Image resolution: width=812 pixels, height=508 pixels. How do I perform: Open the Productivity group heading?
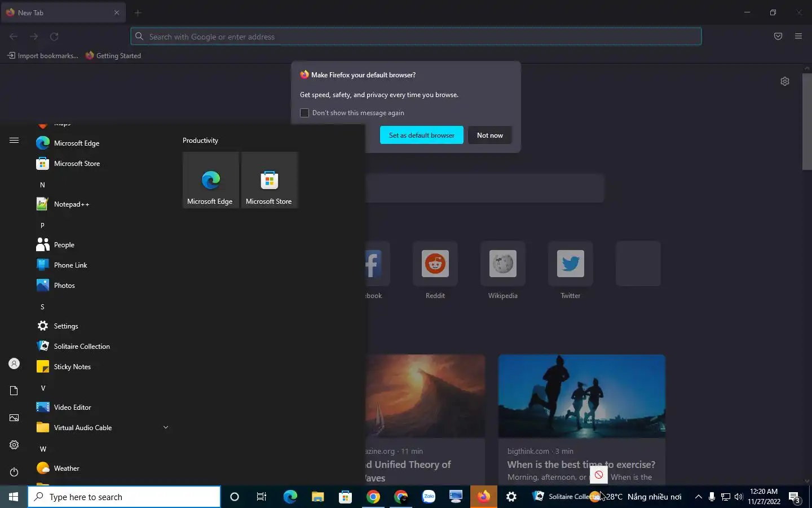[x=200, y=141]
